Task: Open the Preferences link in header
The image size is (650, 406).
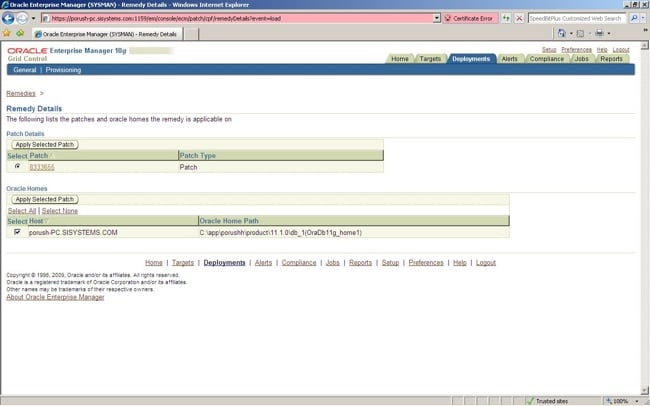Action: tap(577, 50)
